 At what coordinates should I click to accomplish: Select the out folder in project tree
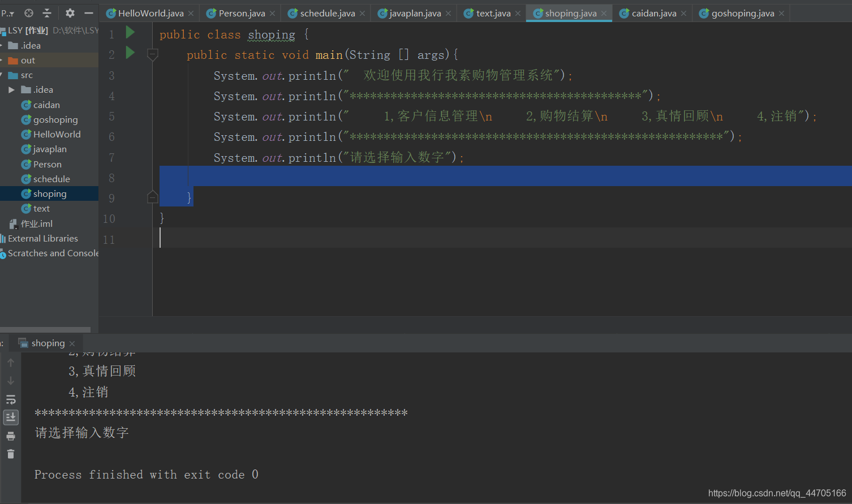point(49,60)
